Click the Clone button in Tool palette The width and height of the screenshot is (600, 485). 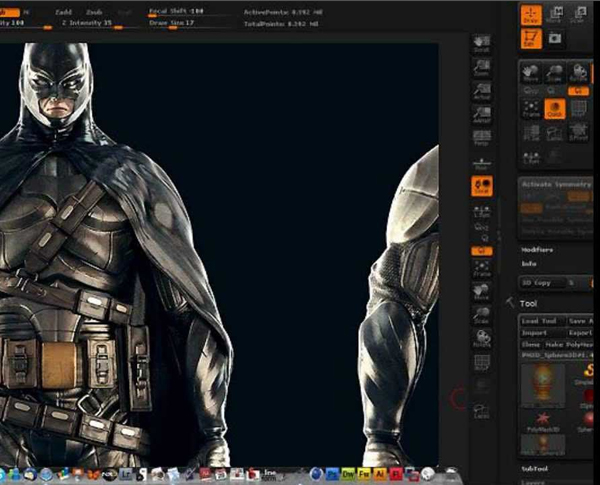(x=530, y=345)
